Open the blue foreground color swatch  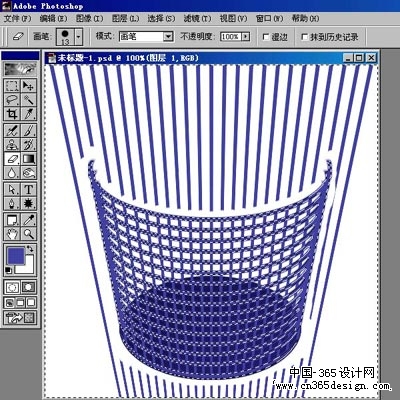[x=16, y=256]
